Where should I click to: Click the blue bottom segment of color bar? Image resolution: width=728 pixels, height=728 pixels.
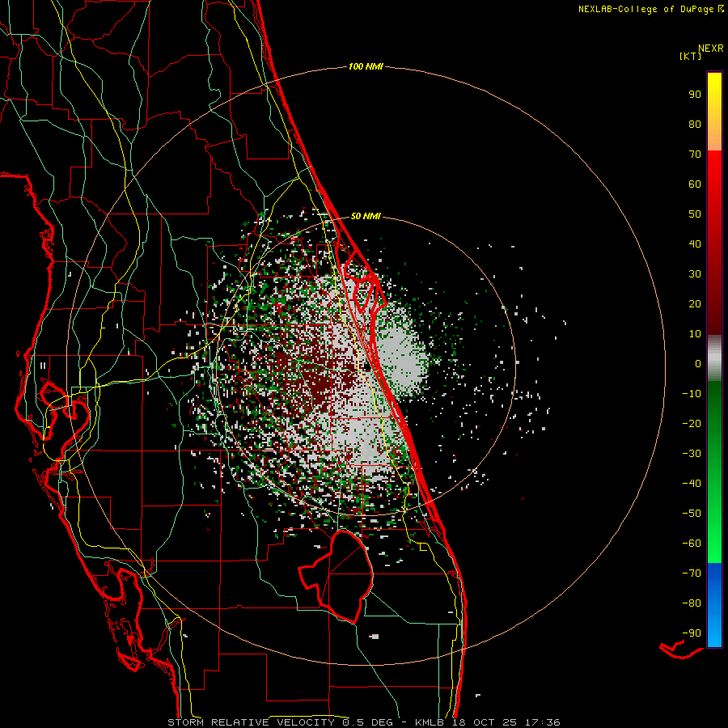(x=714, y=605)
